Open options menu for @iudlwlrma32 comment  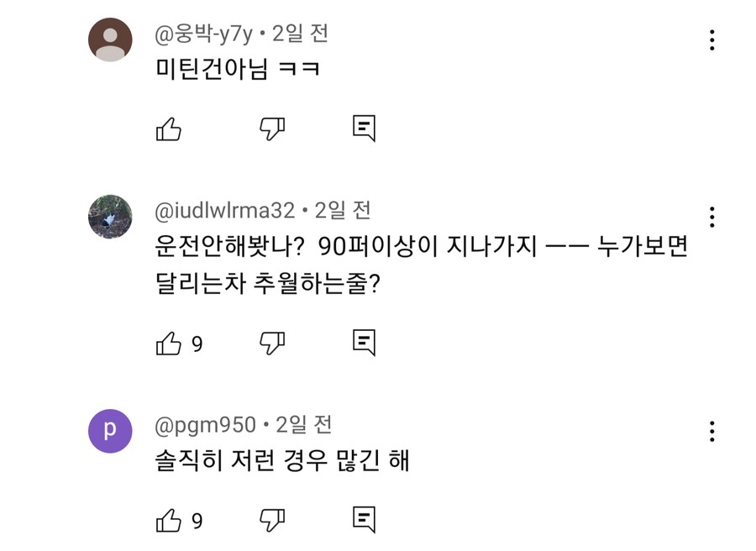(x=711, y=218)
